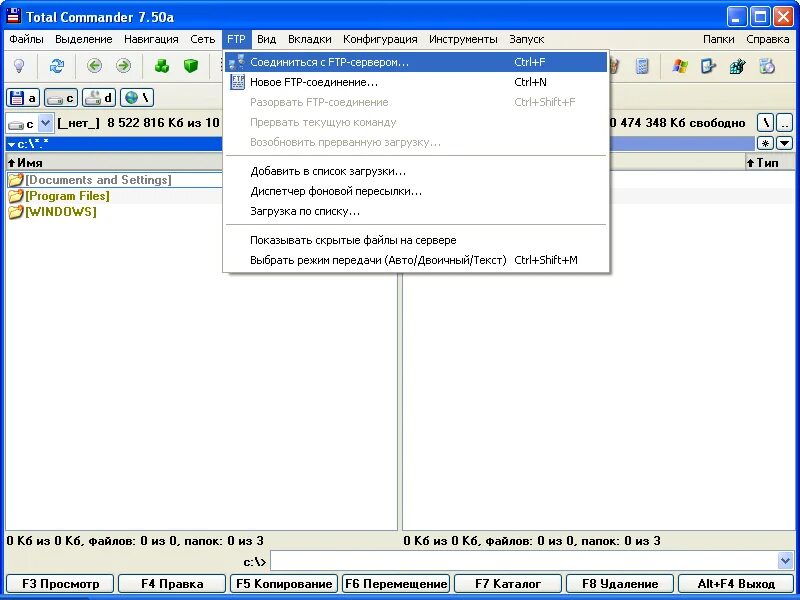The height and width of the screenshot is (600, 800).
Task: Open the Вид menu
Action: point(266,39)
